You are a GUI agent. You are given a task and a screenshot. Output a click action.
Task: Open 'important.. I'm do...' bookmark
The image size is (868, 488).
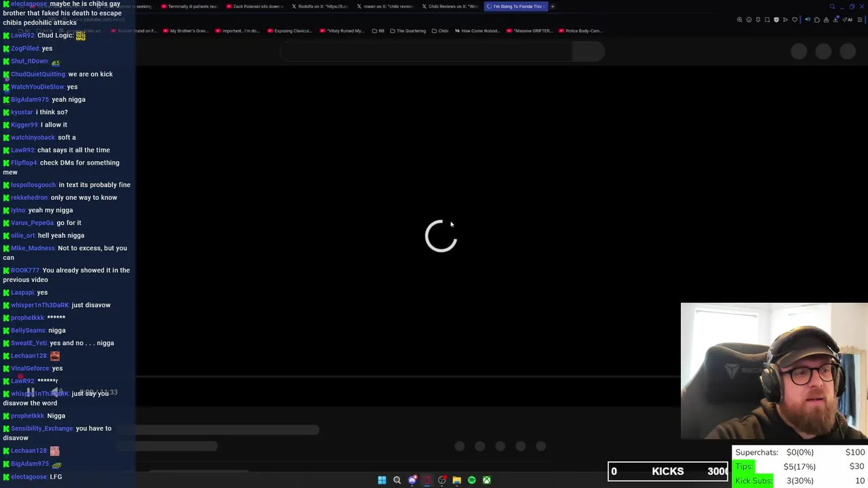237,30
